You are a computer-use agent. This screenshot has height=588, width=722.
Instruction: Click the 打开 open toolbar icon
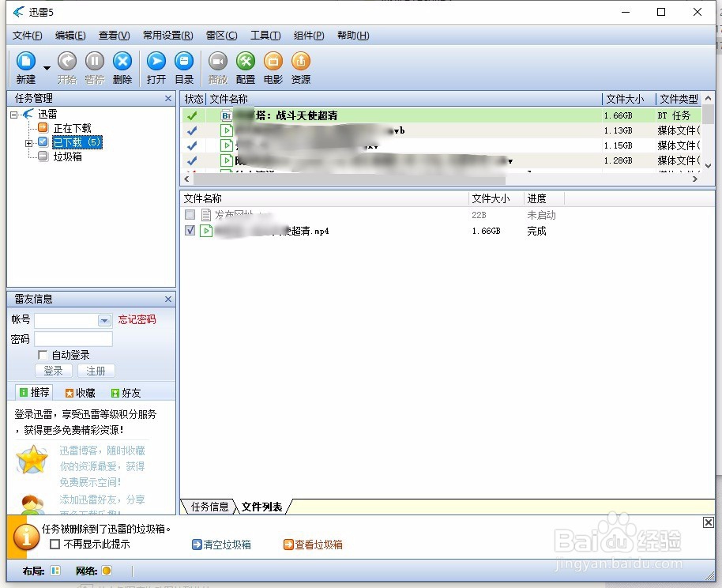coord(156,62)
